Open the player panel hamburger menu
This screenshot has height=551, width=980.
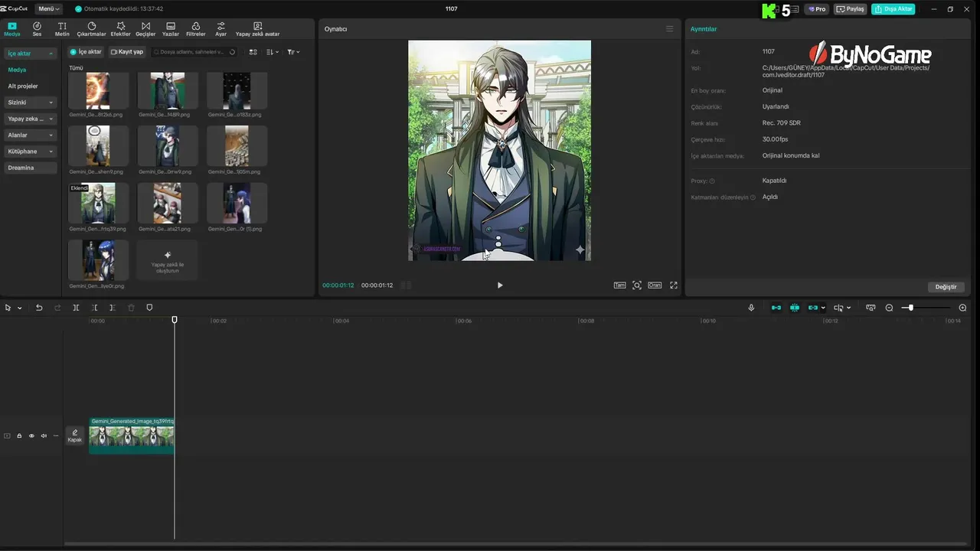[669, 29]
